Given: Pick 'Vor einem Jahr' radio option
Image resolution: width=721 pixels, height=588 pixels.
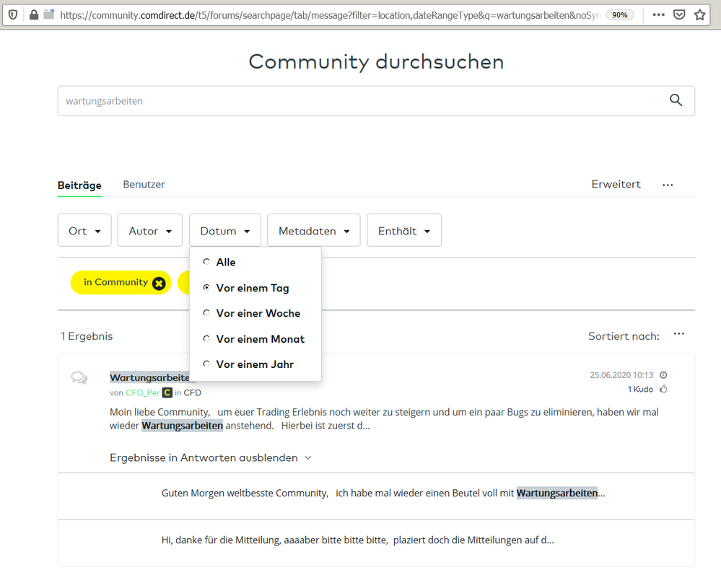Looking at the screenshot, I should pos(206,364).
